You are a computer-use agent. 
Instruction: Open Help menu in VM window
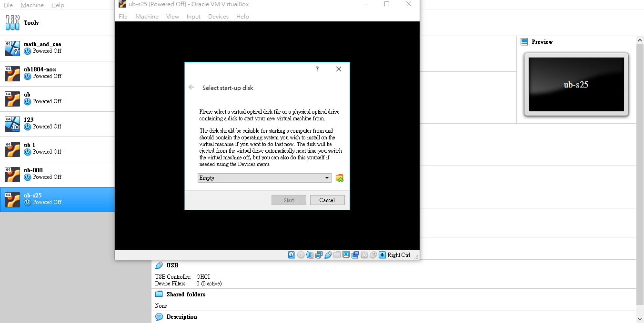point(242,17)
